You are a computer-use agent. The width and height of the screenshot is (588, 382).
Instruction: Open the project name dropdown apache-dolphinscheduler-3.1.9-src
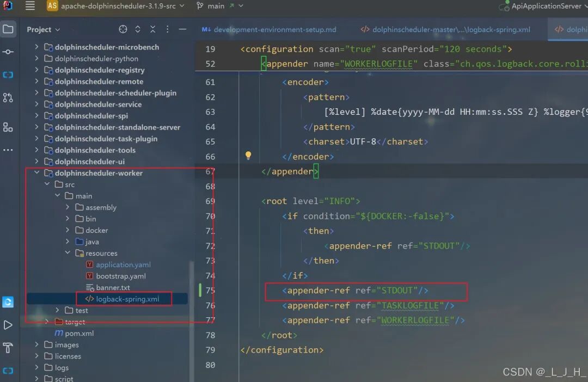tap(122, 6)
